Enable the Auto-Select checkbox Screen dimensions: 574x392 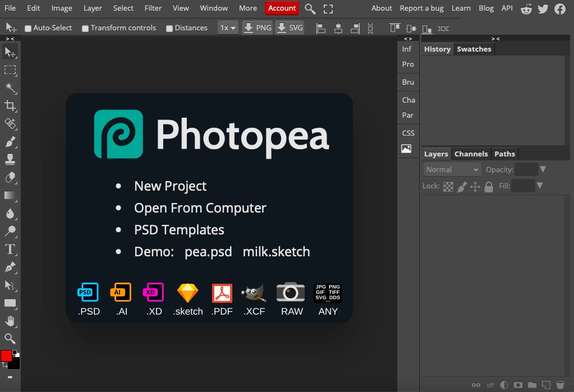tap(28, 27)
